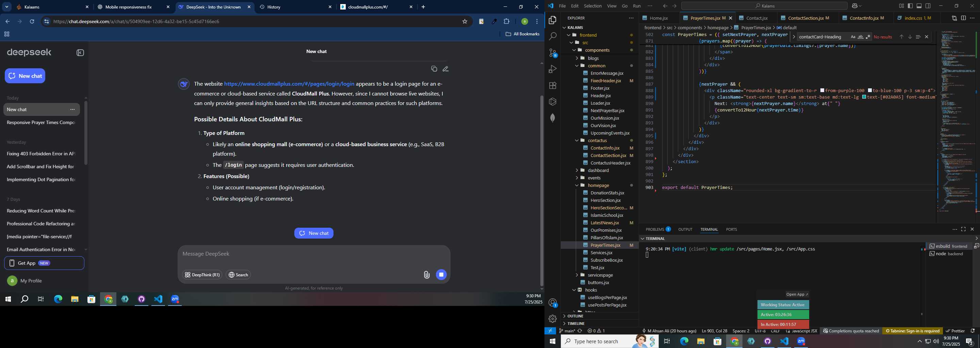Toggle Match Whole Word in find widget
The image size is (980, 348).
[x=860, y=37]
